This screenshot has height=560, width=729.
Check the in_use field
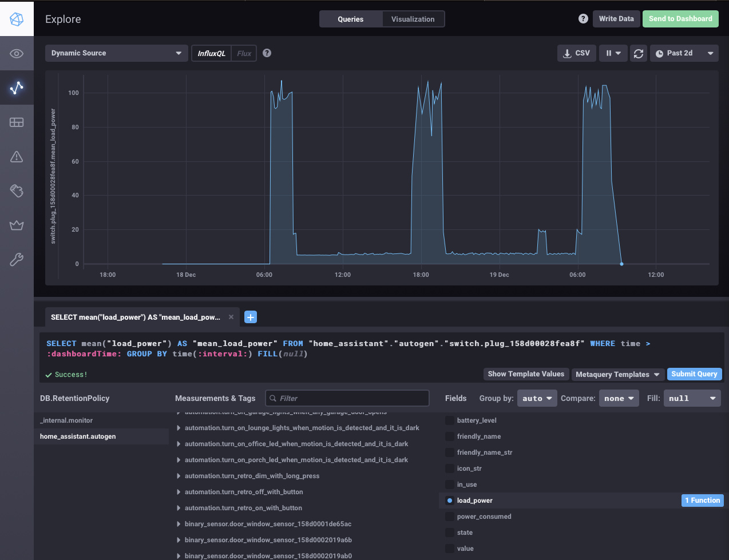point(450,484)
